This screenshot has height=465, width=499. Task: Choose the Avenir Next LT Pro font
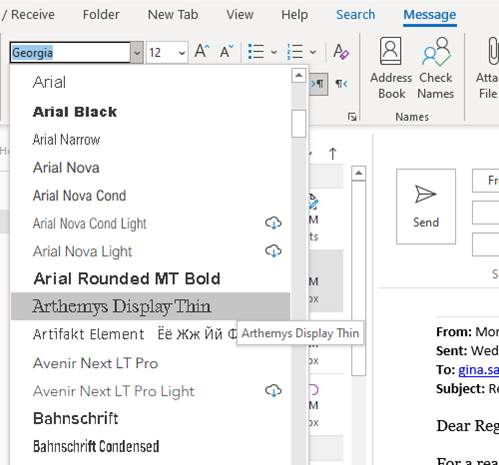[x=150, y=363]
